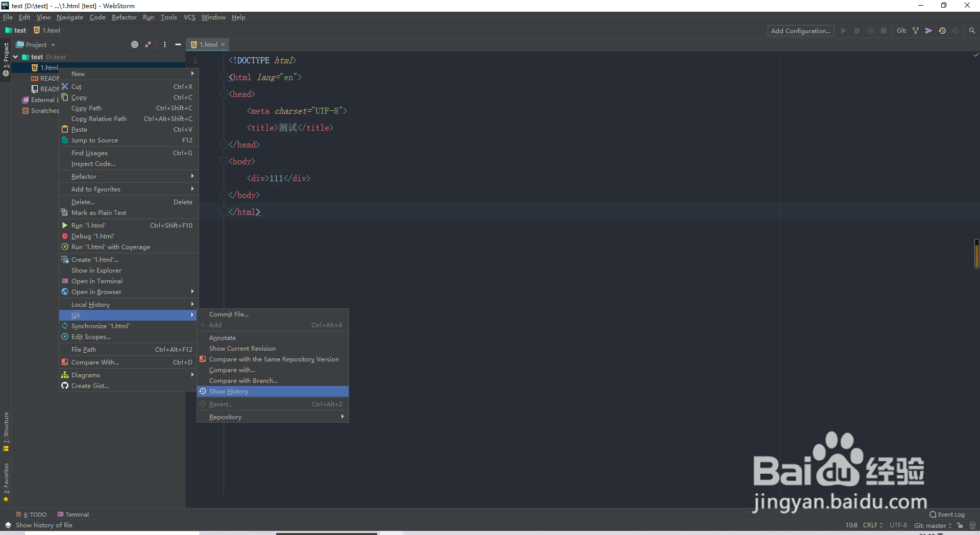This screenshot has width=980, height=535.
Task: Click Add Configuration button
Action: pos(800,31)
